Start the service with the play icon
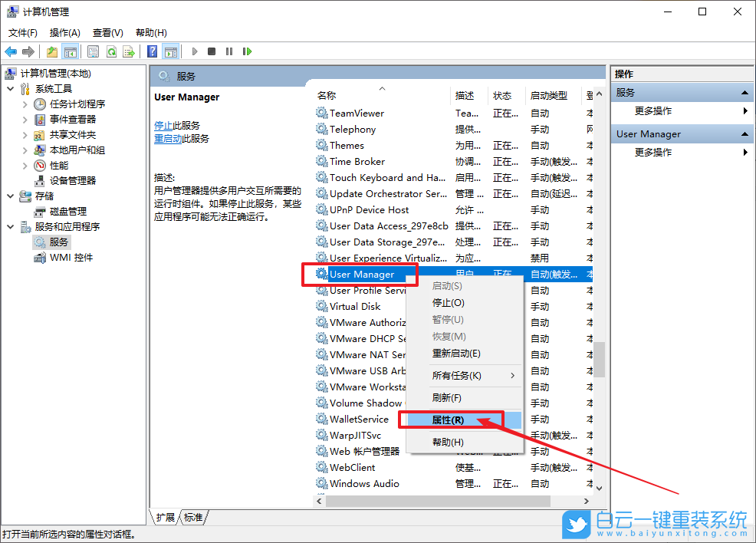The height and width of the screenshot is (543, 756). tap(194, 51)
